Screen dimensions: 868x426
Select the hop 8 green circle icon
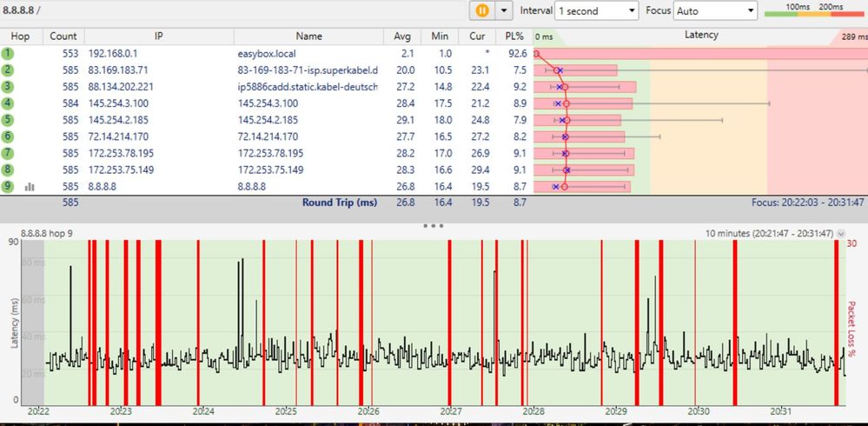(7, 170)
